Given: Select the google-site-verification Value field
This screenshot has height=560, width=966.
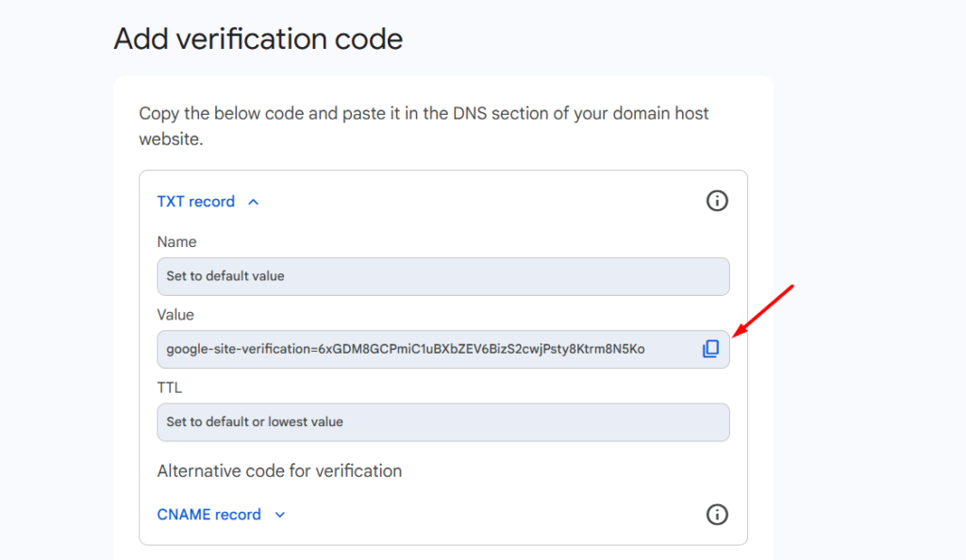Looking at the screenshot, I should pos(443,350).
